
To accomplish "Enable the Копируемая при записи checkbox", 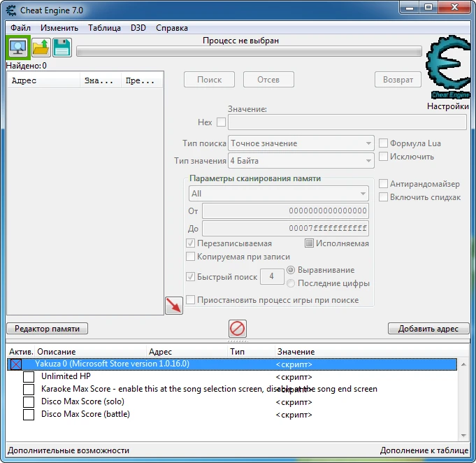I will (x=190, y=257).
